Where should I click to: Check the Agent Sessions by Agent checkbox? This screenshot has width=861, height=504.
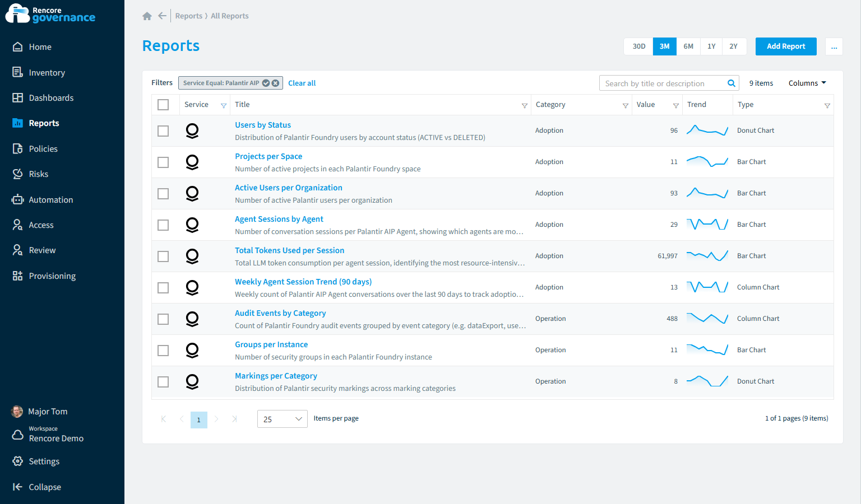[x=163, y=225]
